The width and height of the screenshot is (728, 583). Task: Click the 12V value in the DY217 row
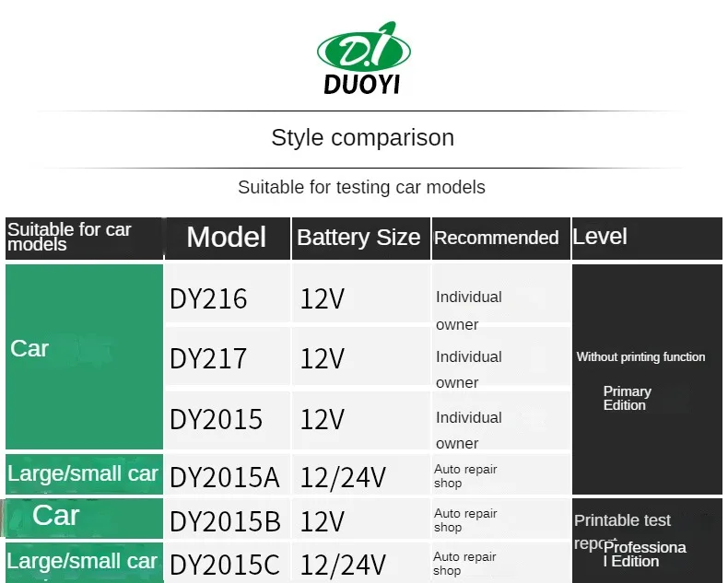click(323, 359)
